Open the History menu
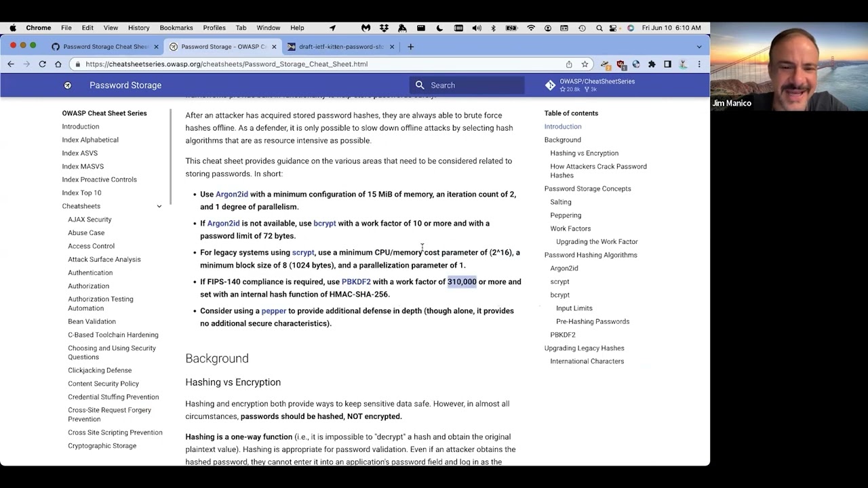868x488 pixels. [x=138, y=28]
